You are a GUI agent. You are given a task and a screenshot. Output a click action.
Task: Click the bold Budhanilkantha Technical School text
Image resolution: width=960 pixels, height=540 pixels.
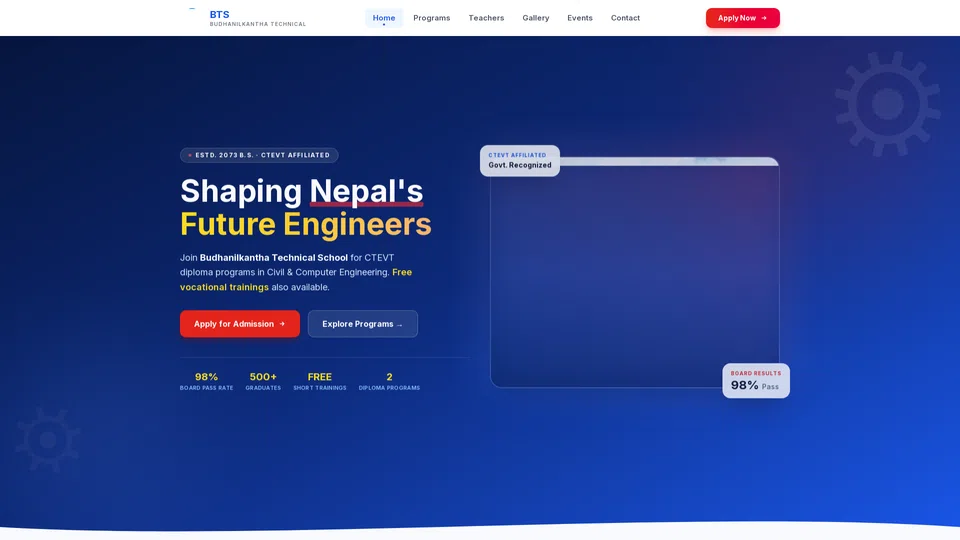274,258
